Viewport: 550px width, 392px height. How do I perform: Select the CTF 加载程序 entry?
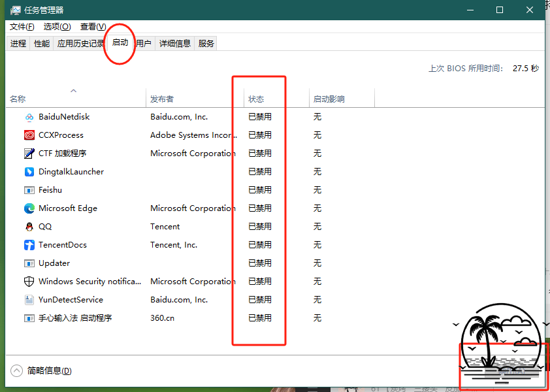click(x=274, y=154)
